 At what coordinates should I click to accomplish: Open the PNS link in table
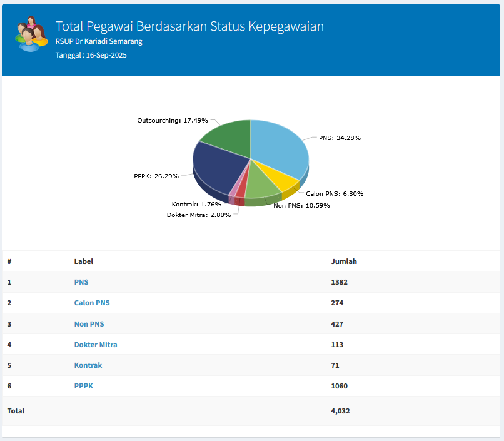81,282
